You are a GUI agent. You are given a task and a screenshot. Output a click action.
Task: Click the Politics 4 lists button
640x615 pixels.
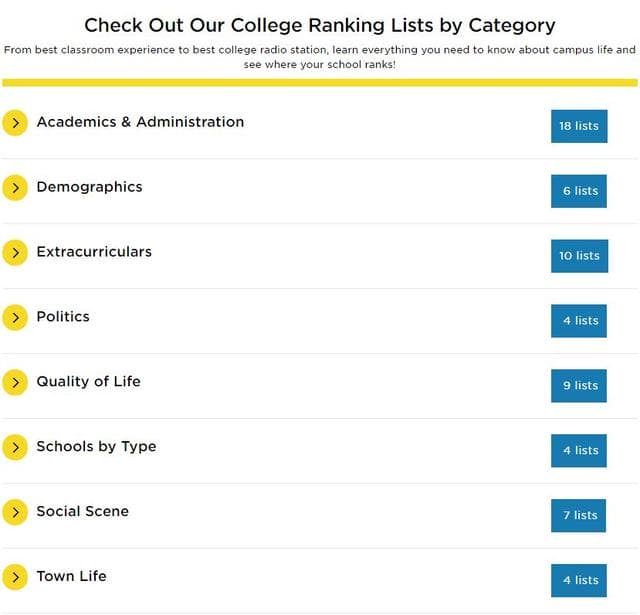pyautogui.click(x=579, y=321)
